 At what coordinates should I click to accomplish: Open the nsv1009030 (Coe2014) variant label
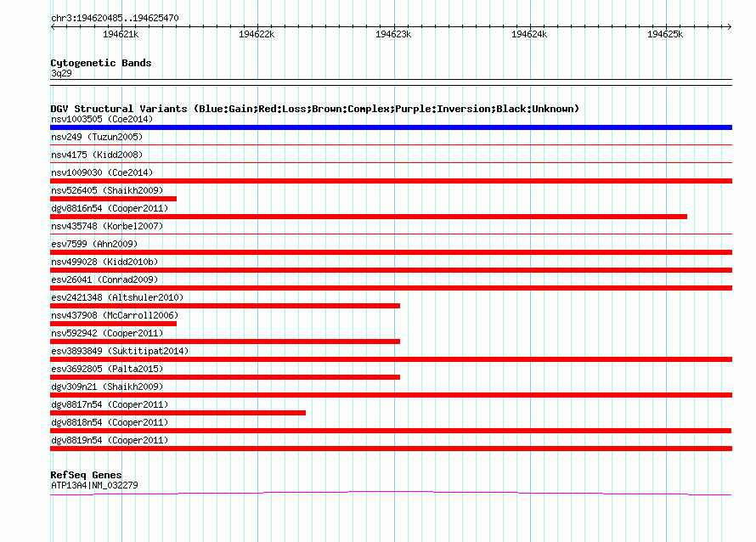(102, 172)
